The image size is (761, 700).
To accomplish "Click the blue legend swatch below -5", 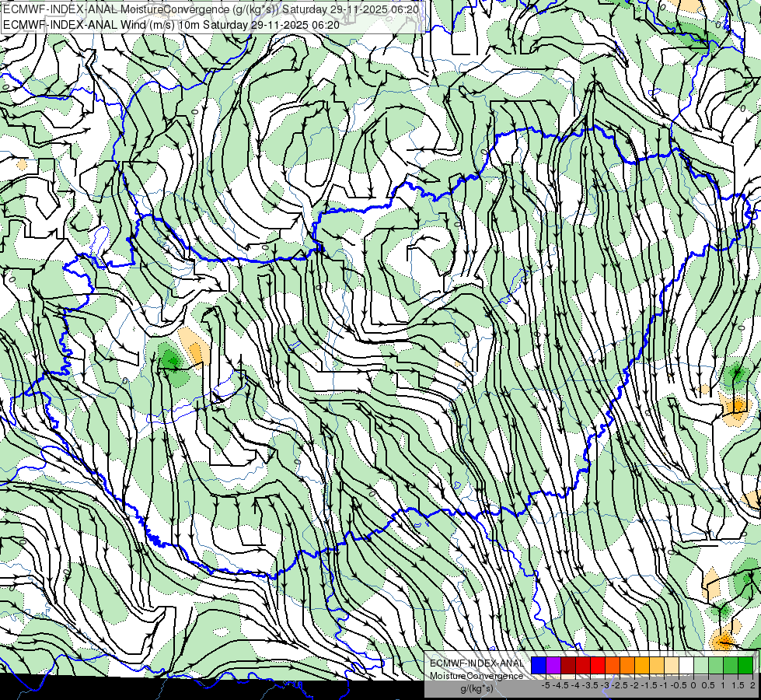I will [539, 665].
